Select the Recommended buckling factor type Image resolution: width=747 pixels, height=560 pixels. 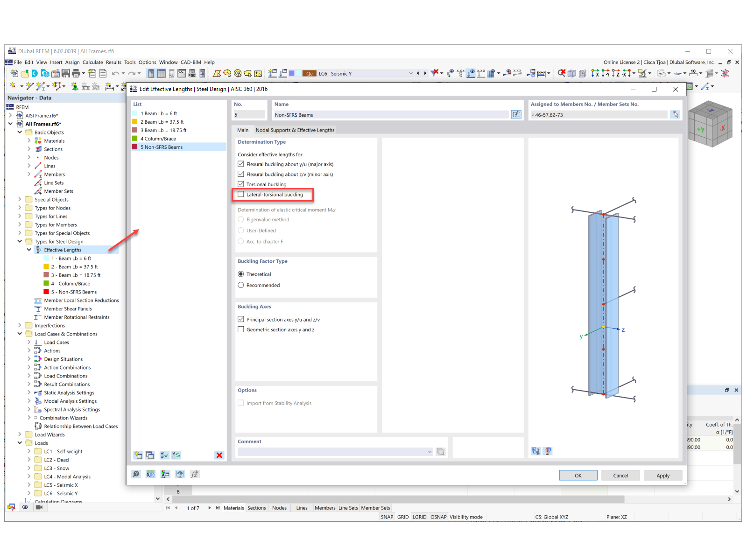tap(241, 285)
